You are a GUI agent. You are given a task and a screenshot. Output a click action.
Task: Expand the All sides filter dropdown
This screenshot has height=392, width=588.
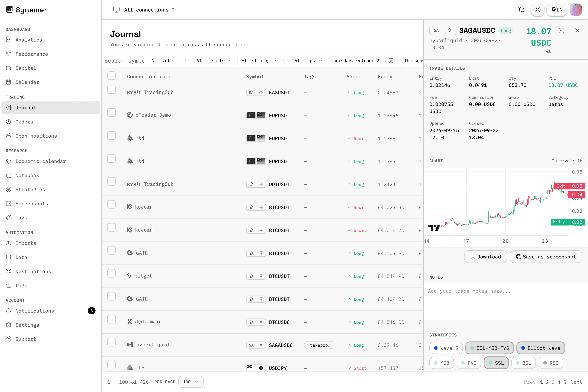(x=169, y=60)
